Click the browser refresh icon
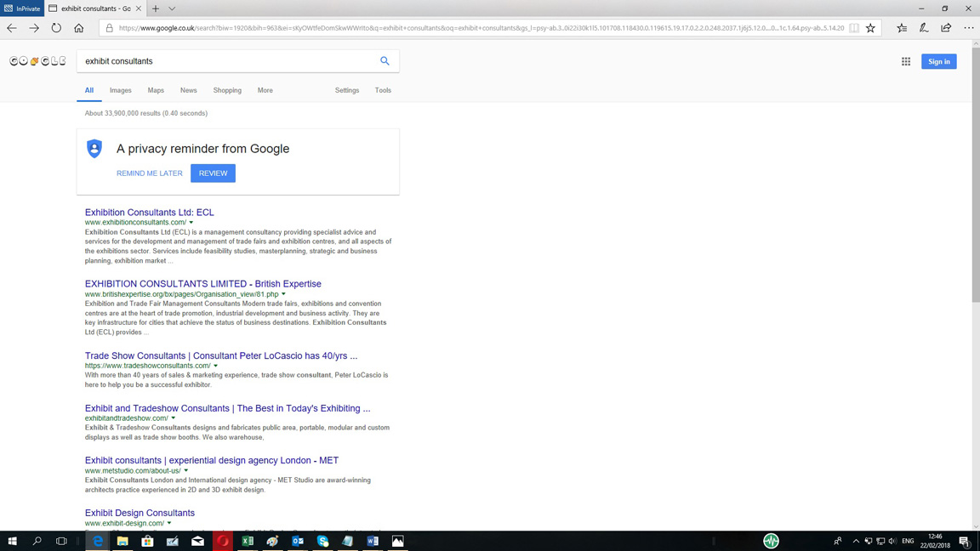The image size is (980, 551). click(56, 28)
